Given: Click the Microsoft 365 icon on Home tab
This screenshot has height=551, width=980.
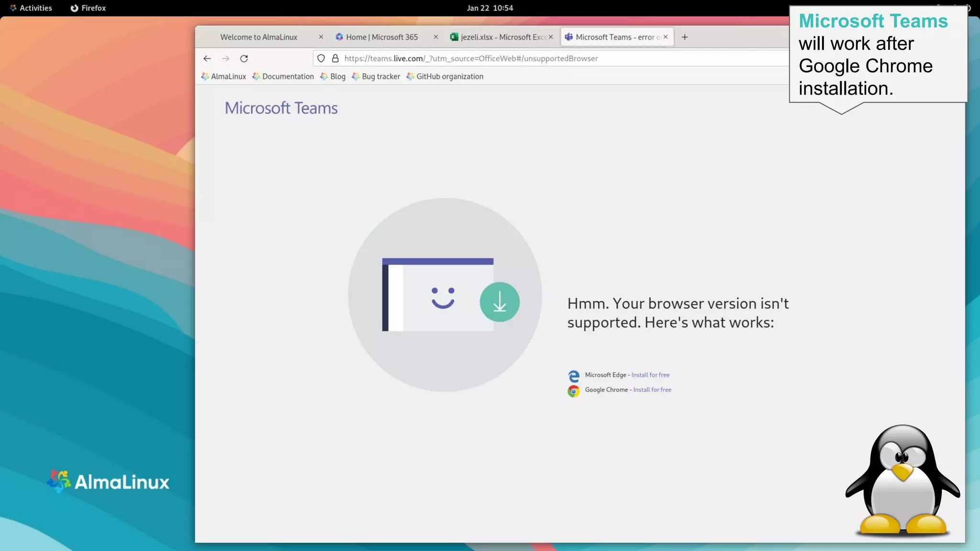Looking at the screenshot, I should pyautogui.click(x=339, y=37).
